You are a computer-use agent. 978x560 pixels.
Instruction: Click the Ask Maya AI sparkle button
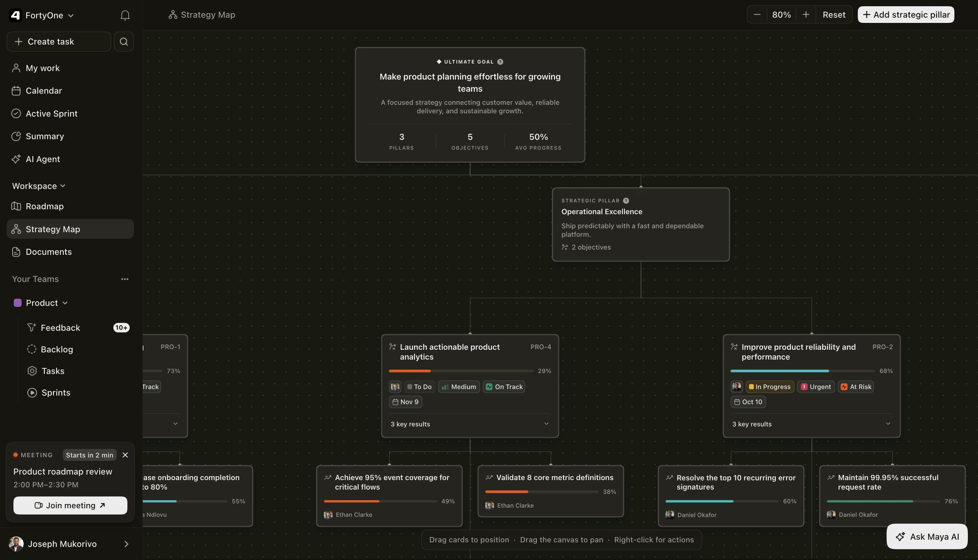[x=927, y=536]
